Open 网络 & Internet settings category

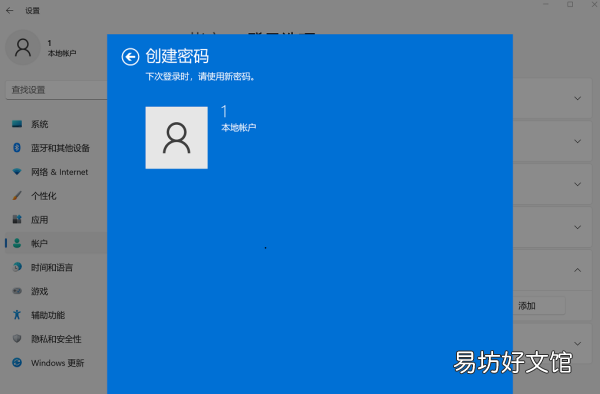(x=56, y=172)
